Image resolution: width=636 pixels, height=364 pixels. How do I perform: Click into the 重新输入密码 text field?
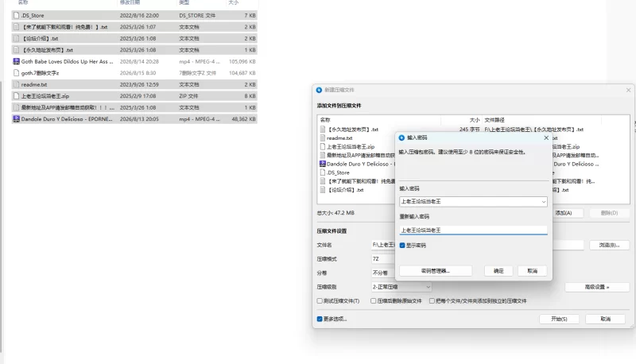473,230
